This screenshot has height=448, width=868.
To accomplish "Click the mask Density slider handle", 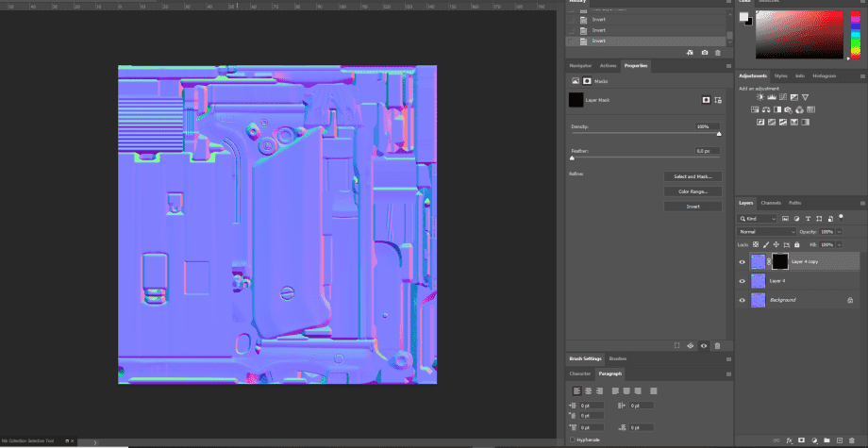I will pyautogui.click(x=719, y=134).
